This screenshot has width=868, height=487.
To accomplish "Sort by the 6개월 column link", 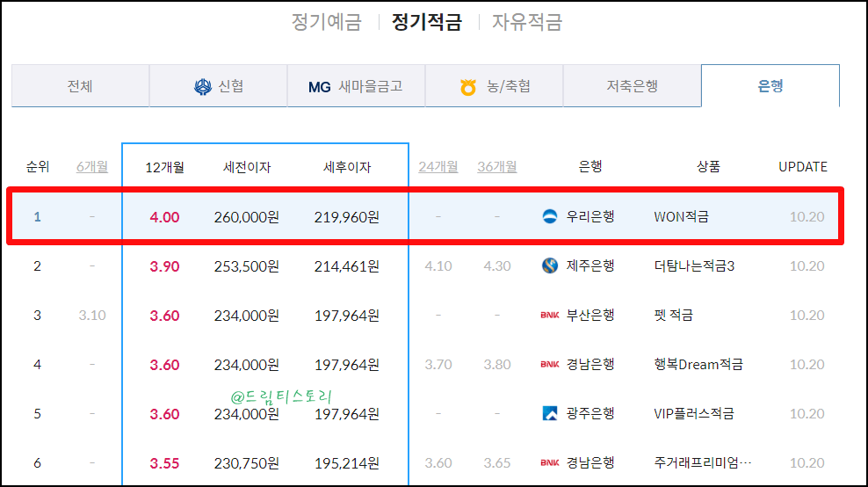I will 92,167.
